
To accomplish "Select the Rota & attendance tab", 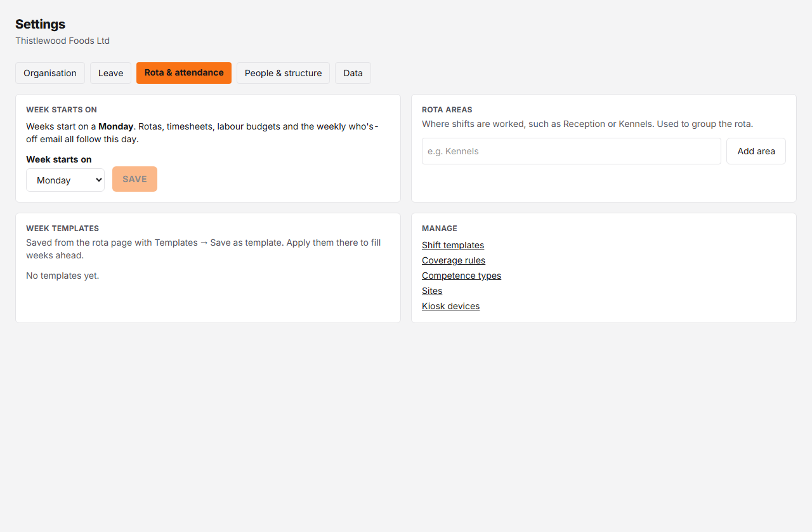I will click(x=184, y=73).
